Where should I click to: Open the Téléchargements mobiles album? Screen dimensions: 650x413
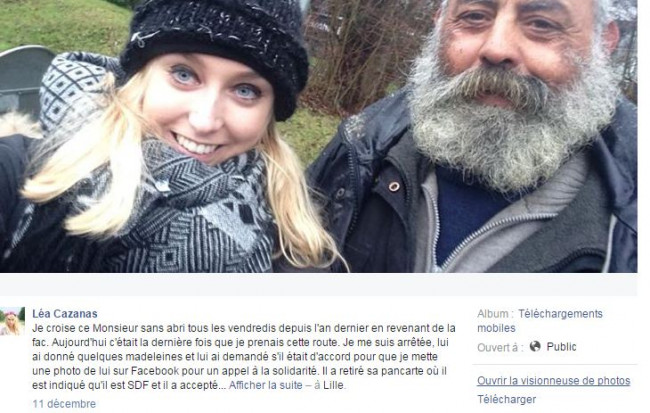[539, 321]
